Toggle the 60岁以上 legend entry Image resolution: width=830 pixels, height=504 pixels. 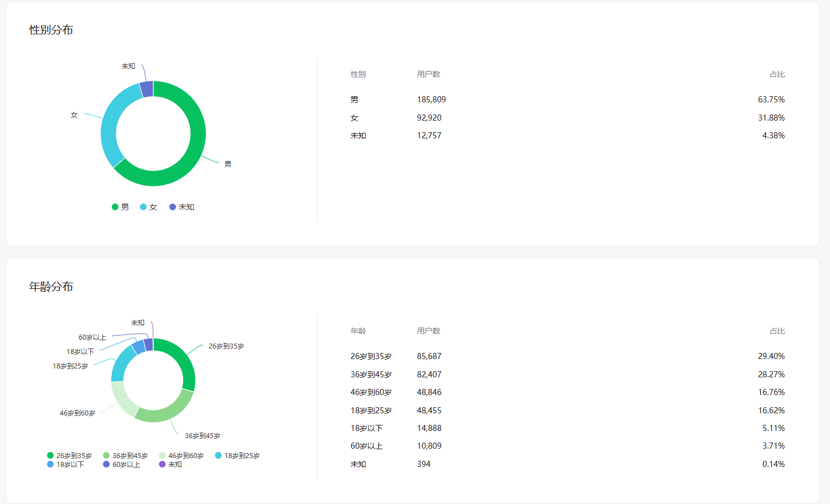click(122, 465)
